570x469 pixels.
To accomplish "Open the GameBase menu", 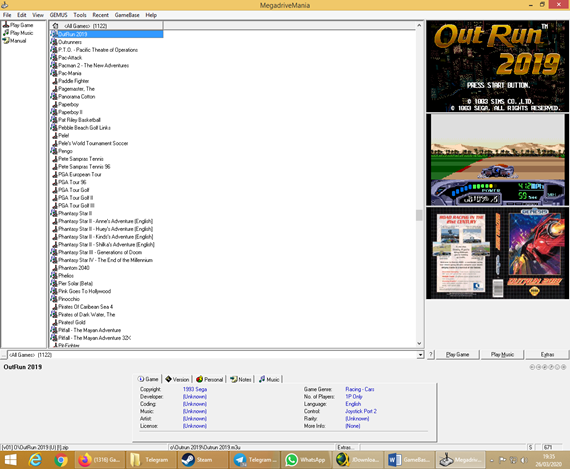I will pos(127,15).
